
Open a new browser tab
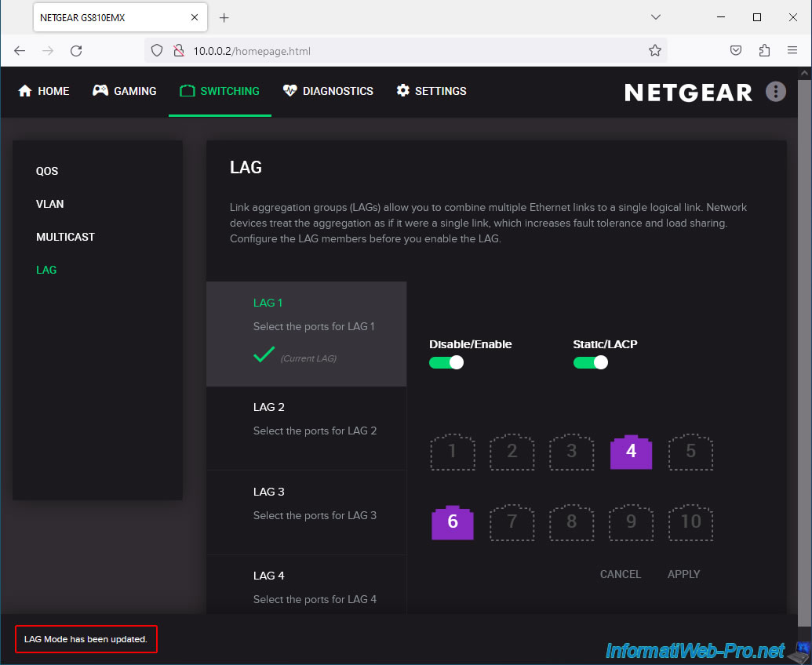point(224,17)
